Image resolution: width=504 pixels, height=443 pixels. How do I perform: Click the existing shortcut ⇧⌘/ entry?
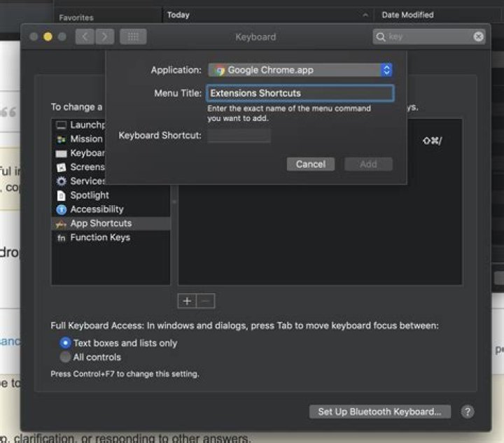tap(433, 141)
